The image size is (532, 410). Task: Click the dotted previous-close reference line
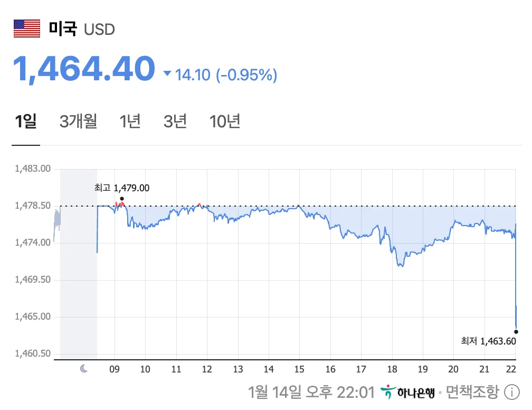click(x=317, y=206)
